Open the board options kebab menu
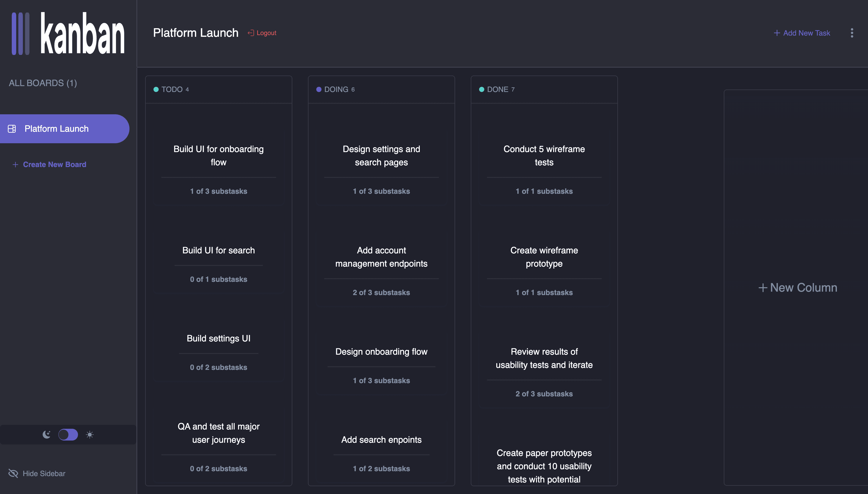Image resolution: width=868 pixels, height=494 pixels. tap(852, 33)
